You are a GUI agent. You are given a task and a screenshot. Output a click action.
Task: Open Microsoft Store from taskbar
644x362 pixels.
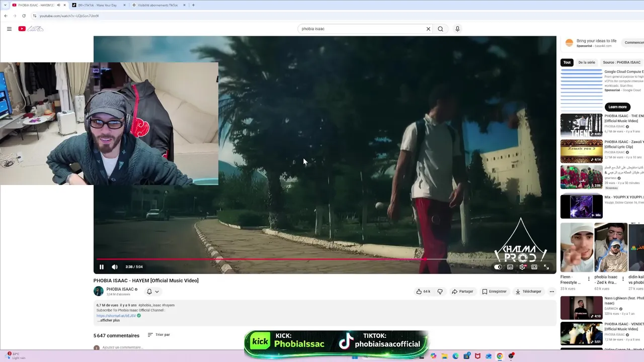tap(467, 356)
